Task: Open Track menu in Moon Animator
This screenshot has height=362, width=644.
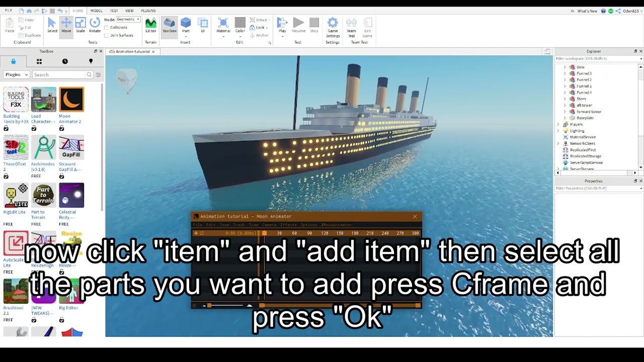Action: (x=238, y=225)
